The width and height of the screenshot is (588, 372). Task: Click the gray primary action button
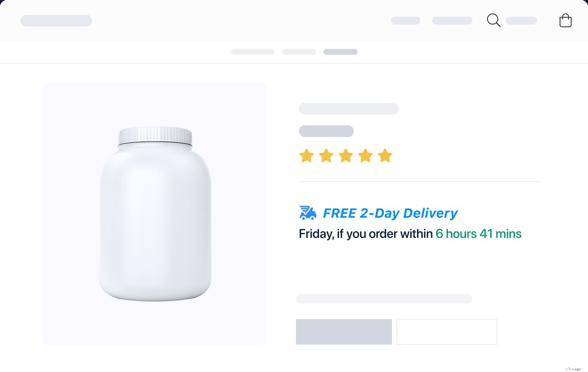pos(343,331)
